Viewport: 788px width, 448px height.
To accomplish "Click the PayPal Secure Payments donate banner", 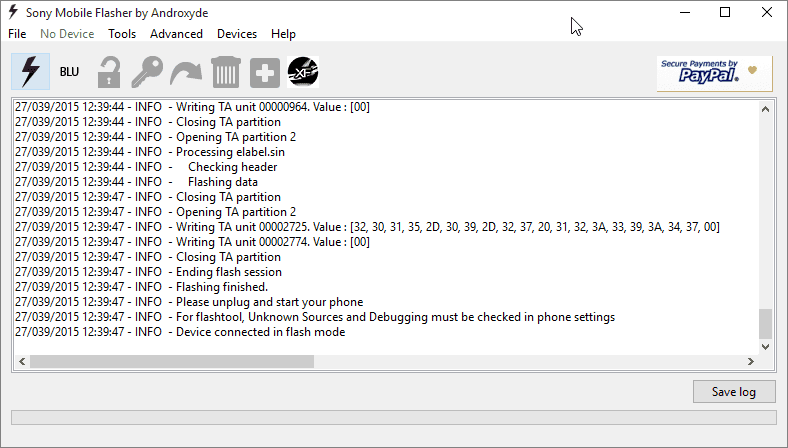I will 714,73.
